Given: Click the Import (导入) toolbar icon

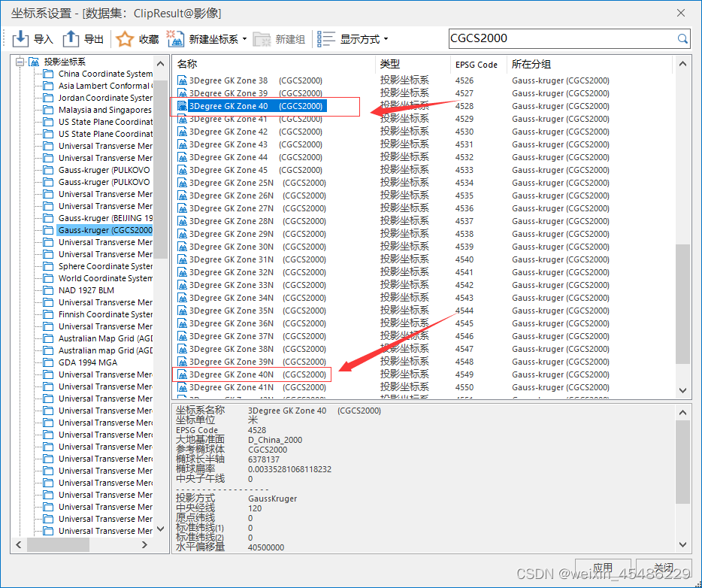Looking at the screenshot, I should click(20, 39).
